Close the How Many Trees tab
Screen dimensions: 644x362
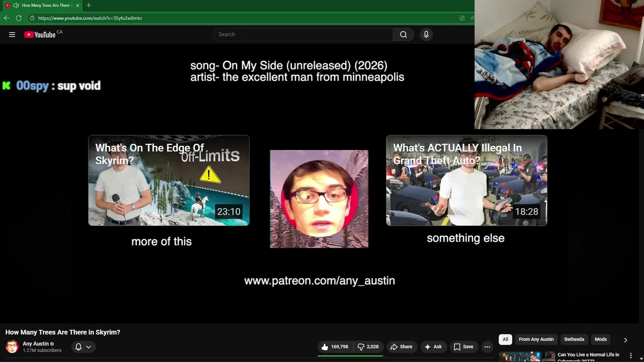click(x=77, y=5)
